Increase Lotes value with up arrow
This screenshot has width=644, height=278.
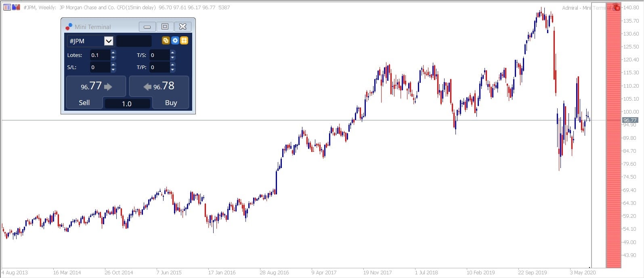pos(113,53)
